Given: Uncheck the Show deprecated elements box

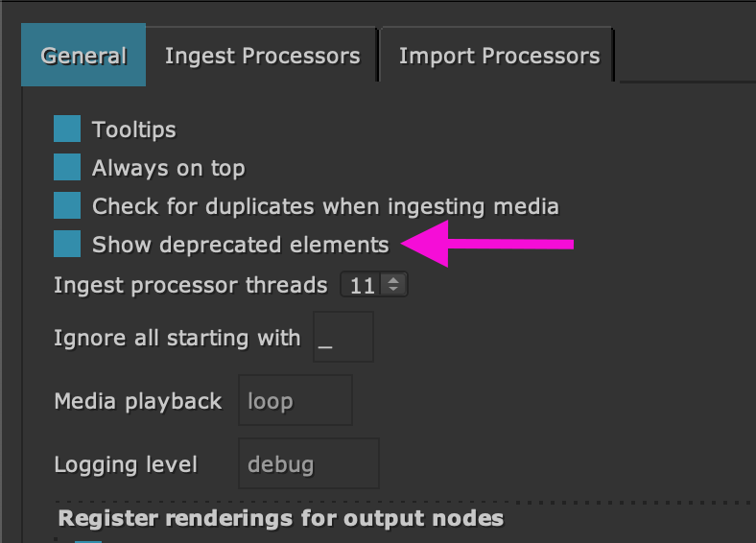Looking at the screenshot, I should tap(67, 245).
